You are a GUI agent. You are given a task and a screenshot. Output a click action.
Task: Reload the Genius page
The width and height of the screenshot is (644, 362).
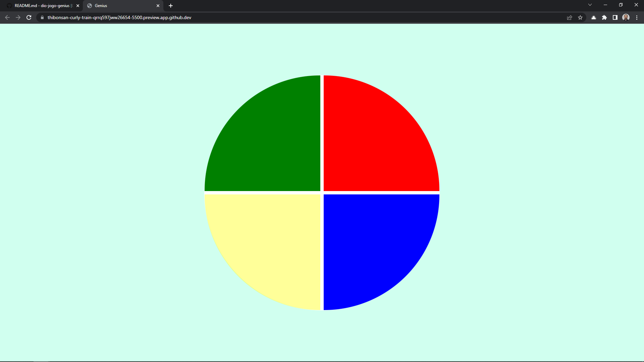coord(29,17)
